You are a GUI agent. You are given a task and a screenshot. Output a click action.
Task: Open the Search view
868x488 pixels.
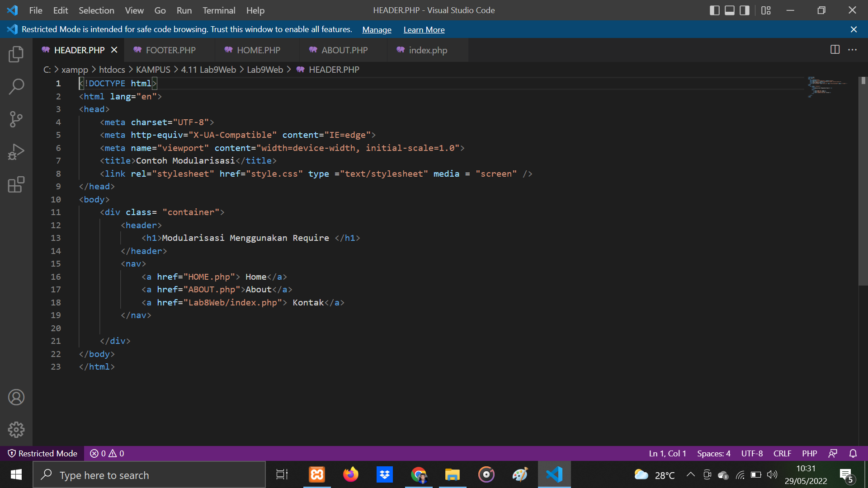(x=16, y=86)
